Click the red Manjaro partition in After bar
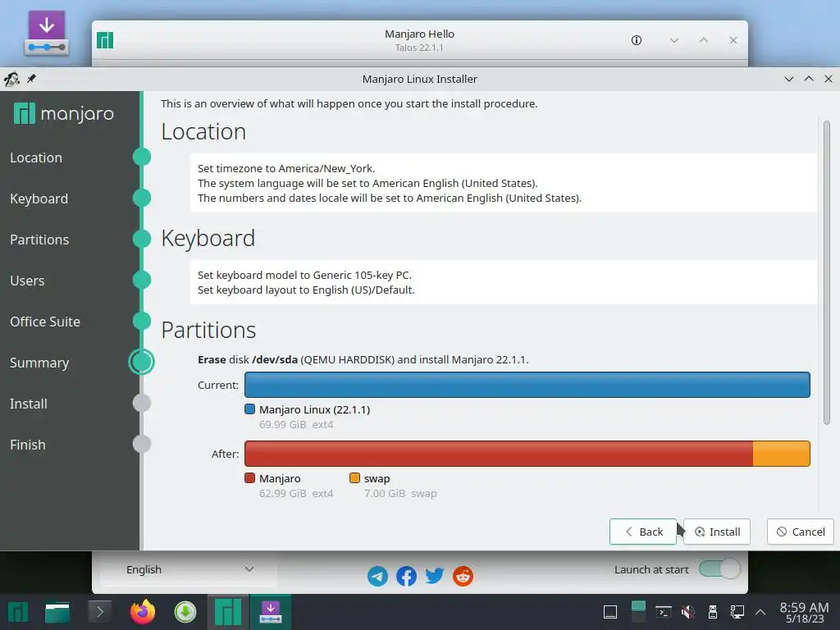The image size is (840, 630). pyautogui.click(x=499, y=454)
